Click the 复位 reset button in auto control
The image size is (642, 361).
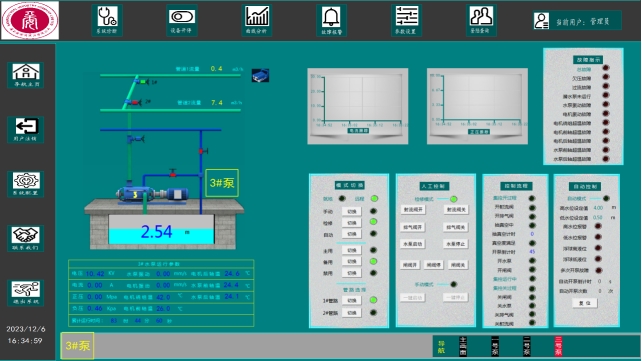[585, 303]
